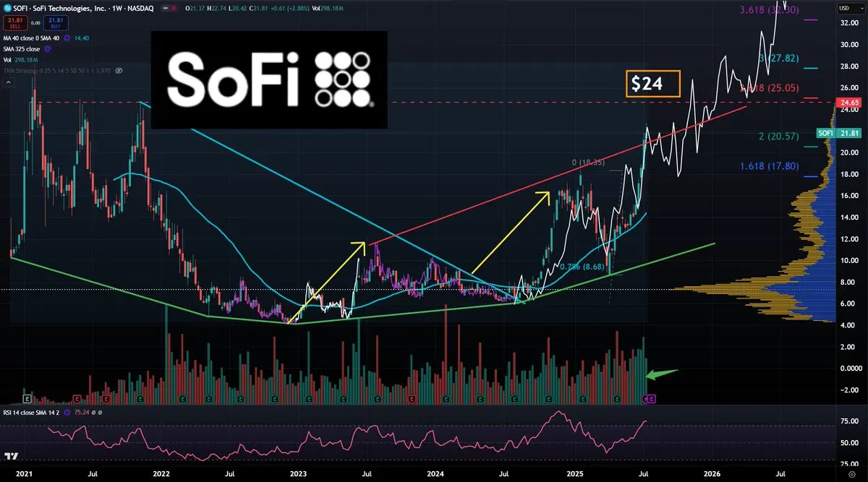Click 2026 on the time axis
The height and width of the screenshot is (482, 868).
(x=712, y=474)
